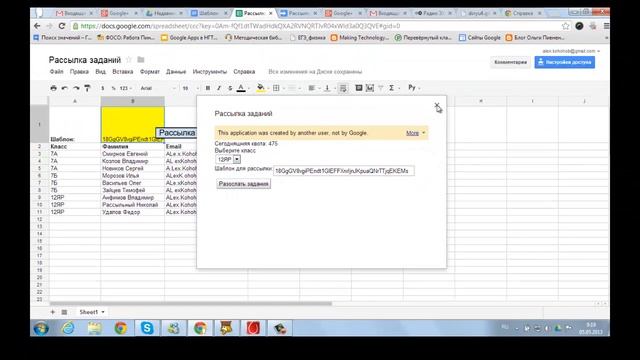640x360 pixels.
Task: Open the Инструменты menu
Action: [210, 71]
